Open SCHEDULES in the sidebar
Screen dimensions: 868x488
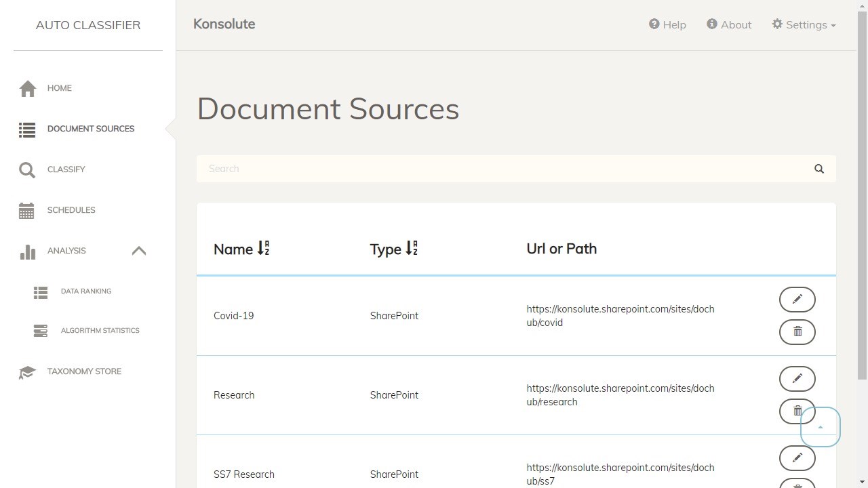pos(71,210)
